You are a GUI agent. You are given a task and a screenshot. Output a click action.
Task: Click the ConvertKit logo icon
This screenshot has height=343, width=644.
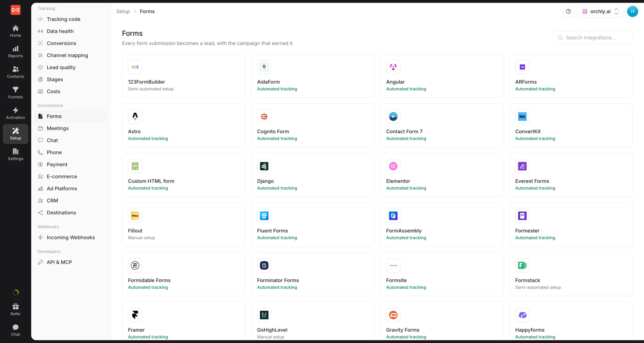click(x=522, y=116)
